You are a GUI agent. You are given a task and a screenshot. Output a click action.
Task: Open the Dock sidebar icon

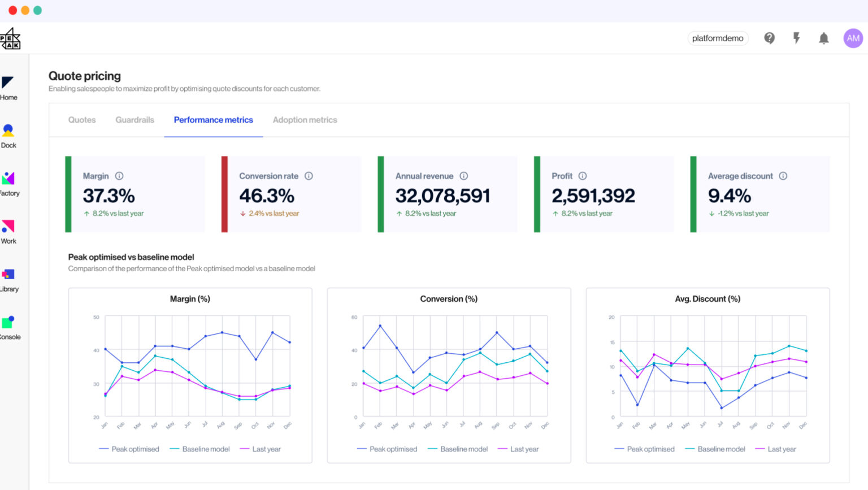[8, 136]
